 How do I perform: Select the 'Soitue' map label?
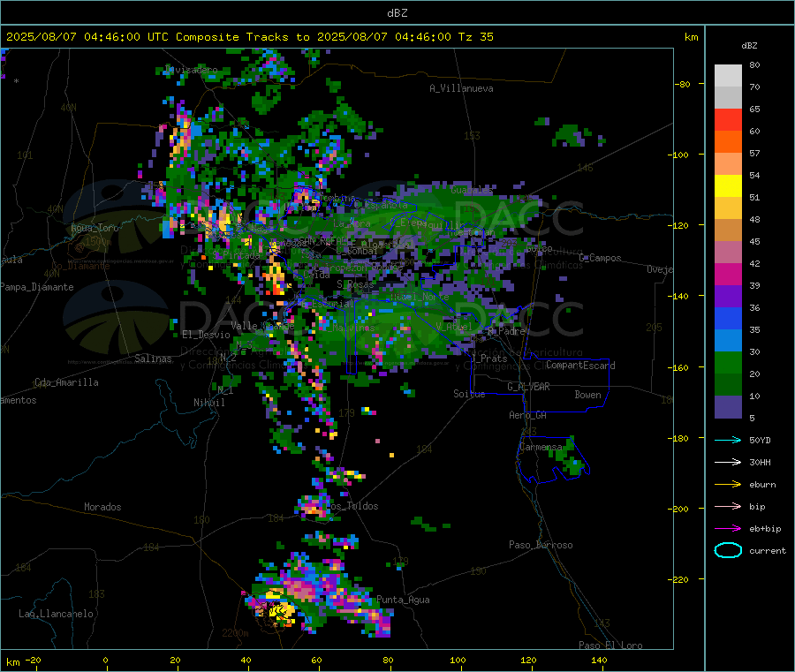point(469,394)
